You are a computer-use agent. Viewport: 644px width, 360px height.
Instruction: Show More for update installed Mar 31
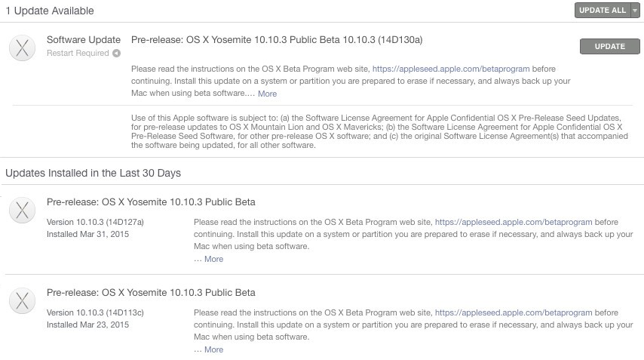pos(213,260)
